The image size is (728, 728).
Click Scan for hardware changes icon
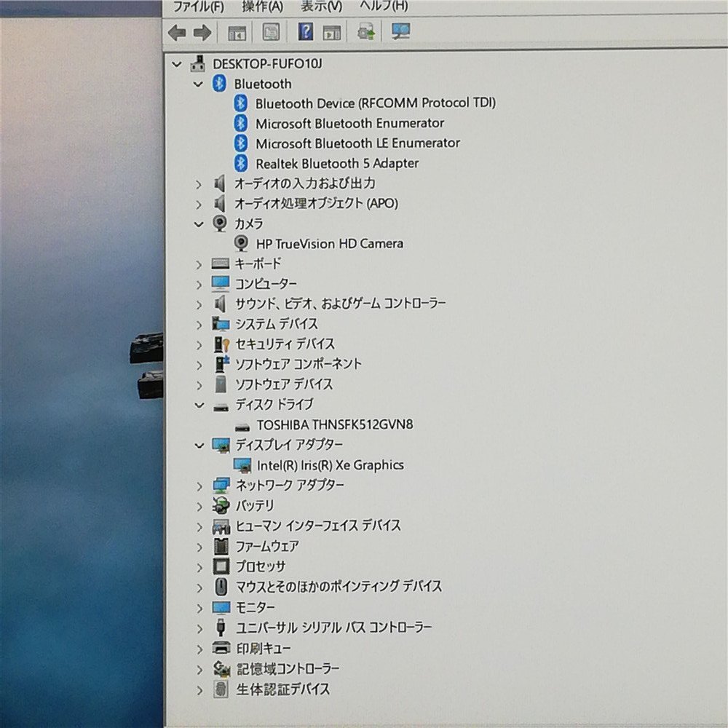400,31
